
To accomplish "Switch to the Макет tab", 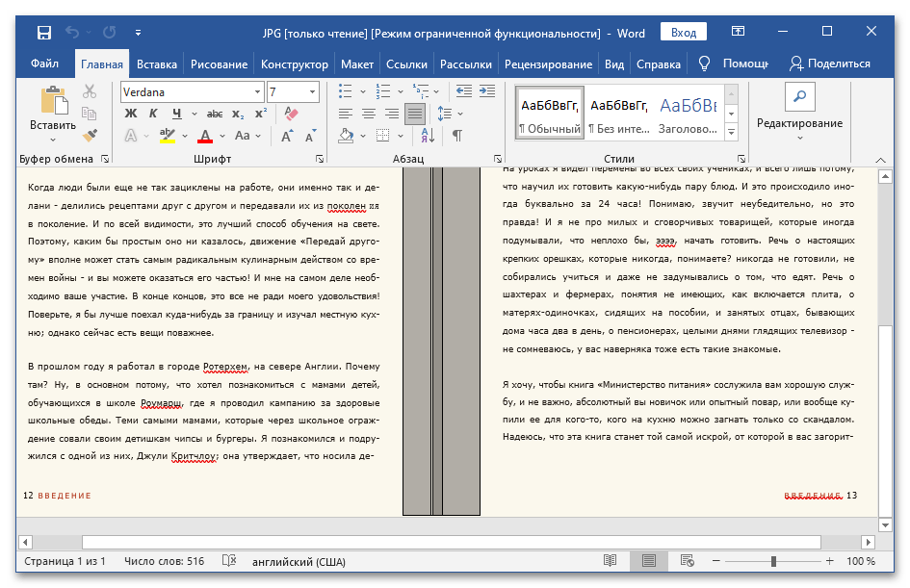I will click(357, 64).
